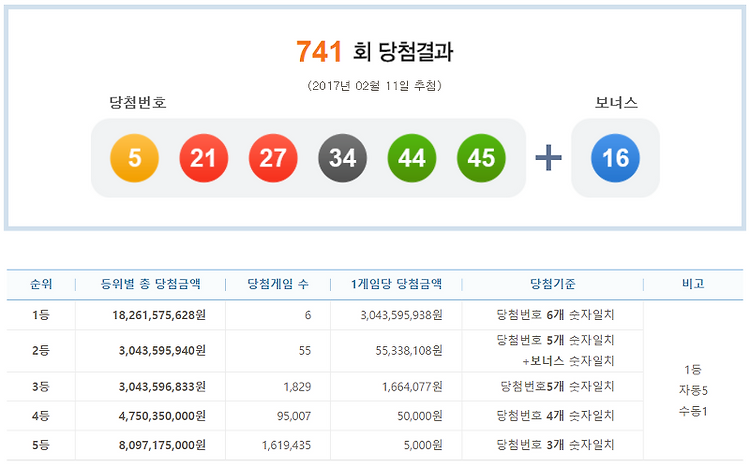Click the red ball numbered 21
Image resolution: width=750 pixels, height=467 pixels.
point(204,158)
